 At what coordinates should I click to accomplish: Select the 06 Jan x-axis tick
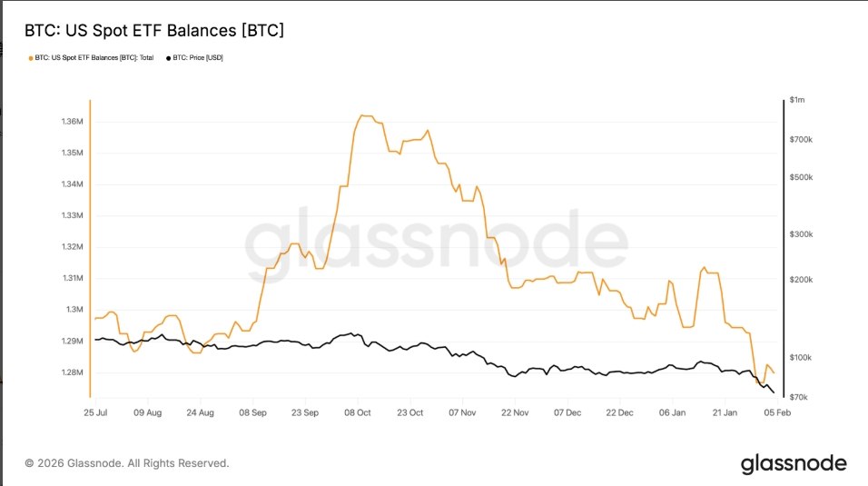pyautogui.click(x=673, y=412)
